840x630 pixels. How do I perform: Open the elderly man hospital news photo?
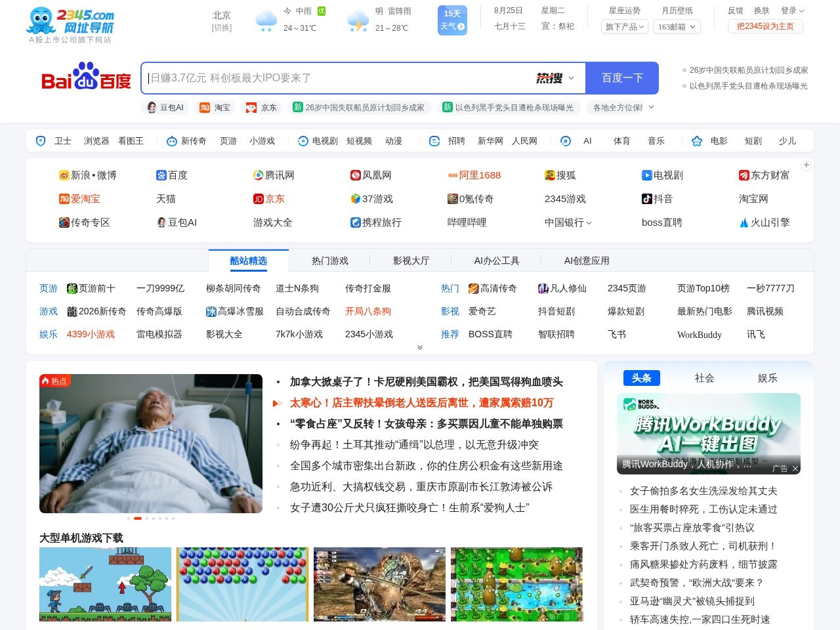151,444
